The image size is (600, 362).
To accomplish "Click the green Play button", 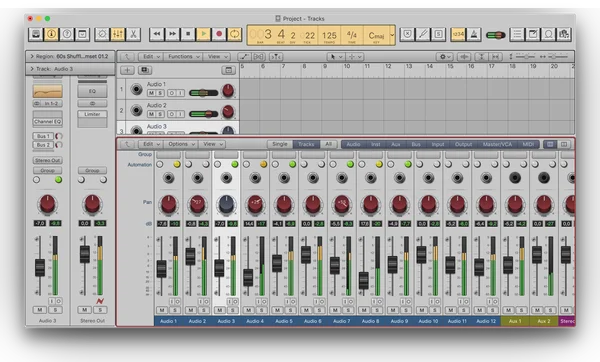I will click(x=204, y=34).
